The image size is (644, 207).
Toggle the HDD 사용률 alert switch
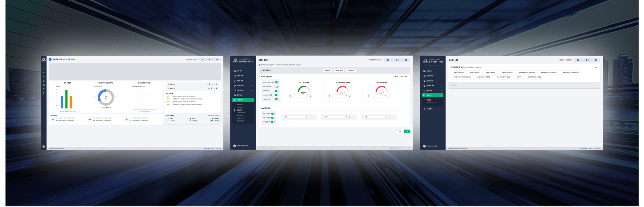tap(277, 99)
